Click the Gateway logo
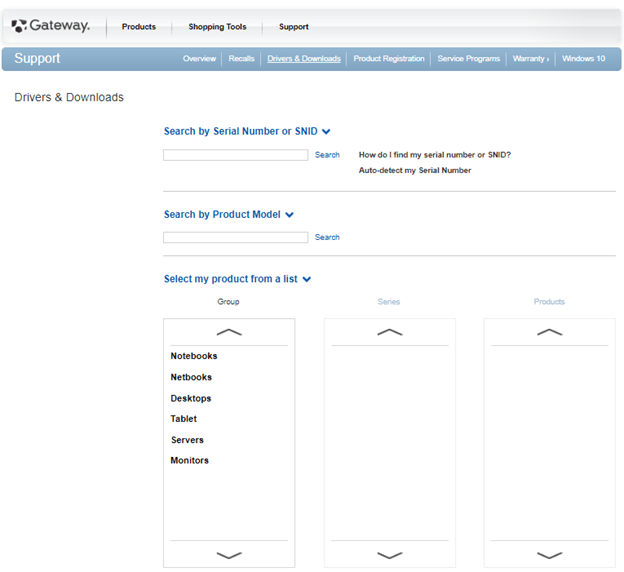 pyautogui.click(x=51, y=26)
